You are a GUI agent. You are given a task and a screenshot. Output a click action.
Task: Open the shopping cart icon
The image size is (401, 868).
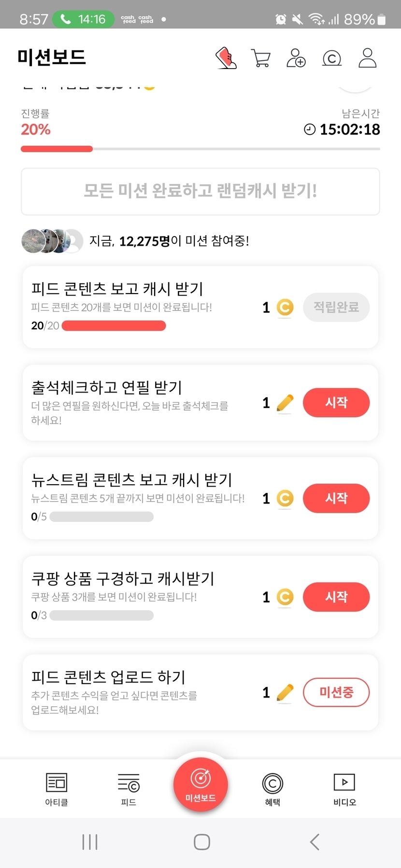[261, 58]
